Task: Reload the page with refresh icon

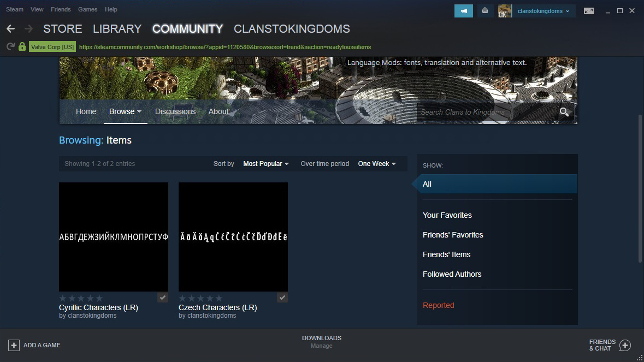Action: coord(11,47)
